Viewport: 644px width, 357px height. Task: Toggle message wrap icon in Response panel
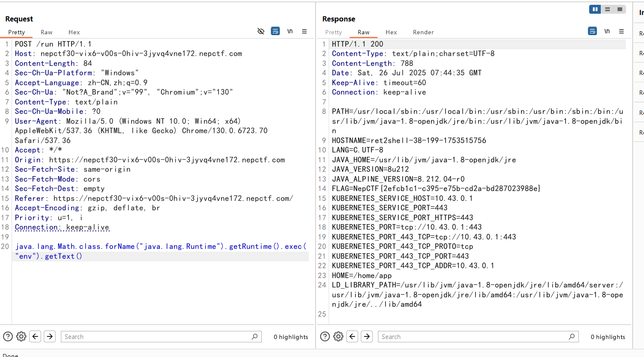pos(593,31)
